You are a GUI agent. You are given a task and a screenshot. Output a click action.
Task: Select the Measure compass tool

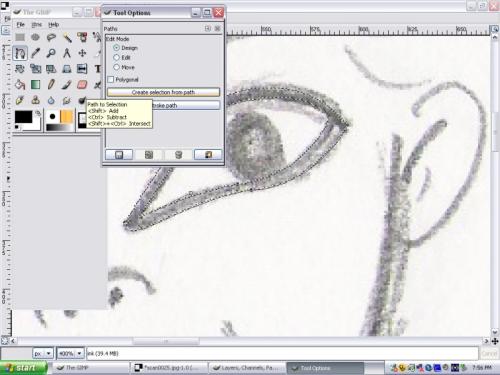(x=67, y=53)
